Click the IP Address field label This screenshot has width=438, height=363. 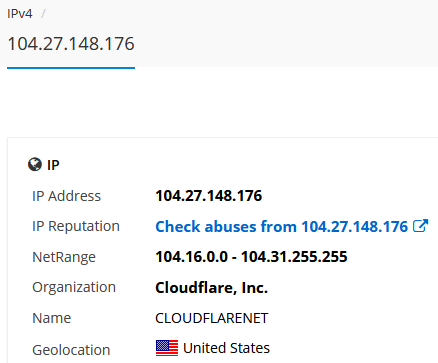[x=66, y=196]
